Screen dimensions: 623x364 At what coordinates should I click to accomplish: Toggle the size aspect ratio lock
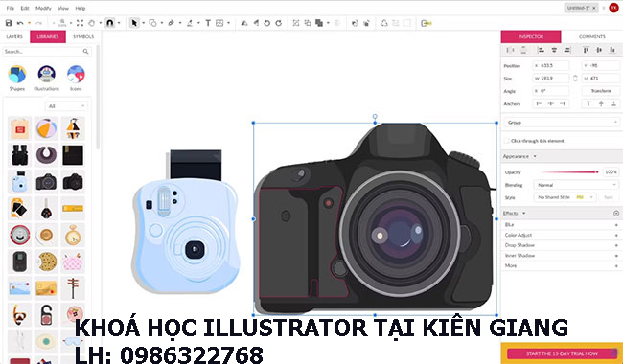[x=575, y=79]
